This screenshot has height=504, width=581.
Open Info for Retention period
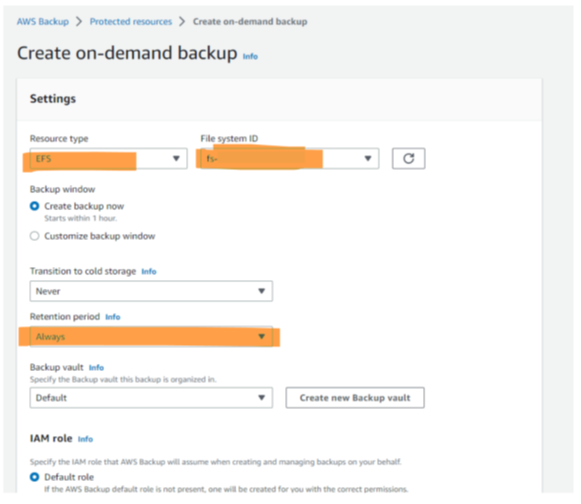113,317
